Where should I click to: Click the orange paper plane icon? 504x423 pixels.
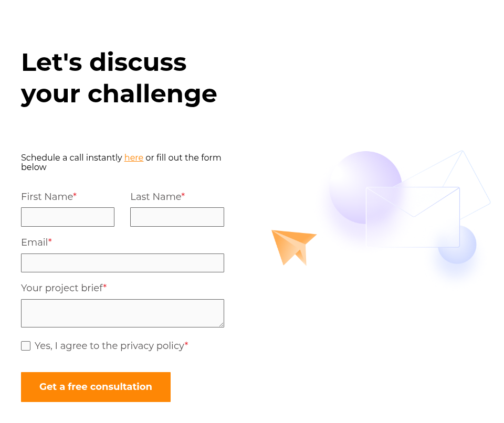[x=292, y=246]
